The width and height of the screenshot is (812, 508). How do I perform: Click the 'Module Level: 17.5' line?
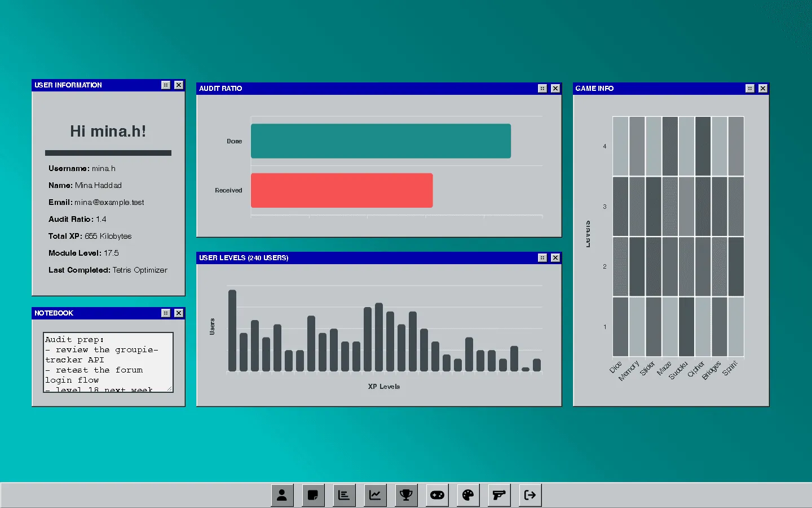tap(83, 253)
